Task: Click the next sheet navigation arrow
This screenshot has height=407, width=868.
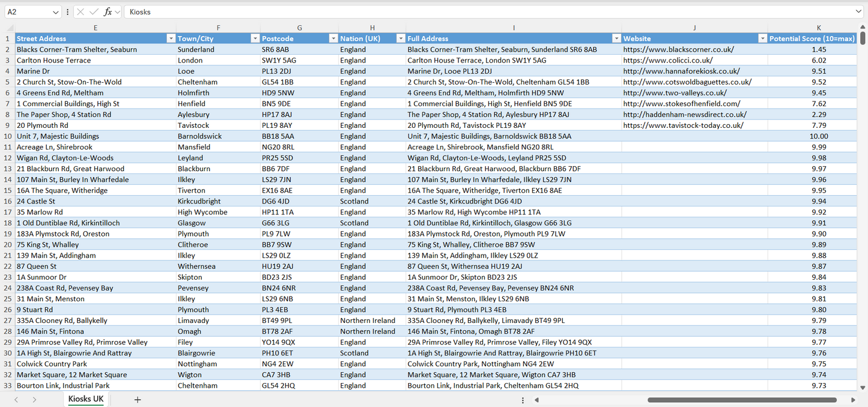Action: pos(34,399)
